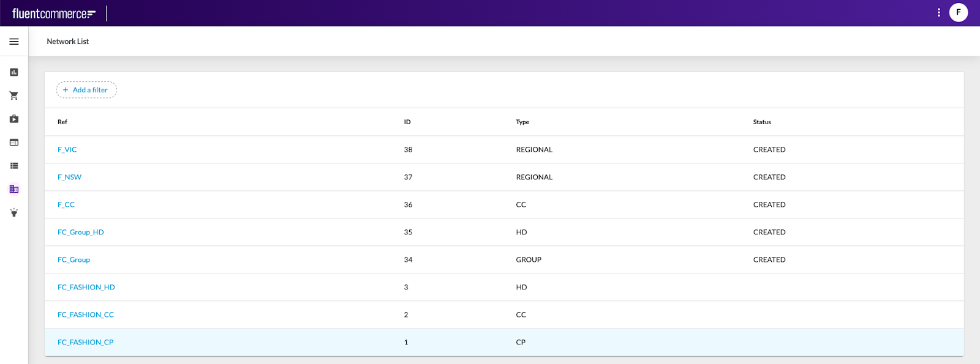
Task: Click the bar chart dashboard sidebar icon
Action: pyautogui.click(x=14, y=72)
